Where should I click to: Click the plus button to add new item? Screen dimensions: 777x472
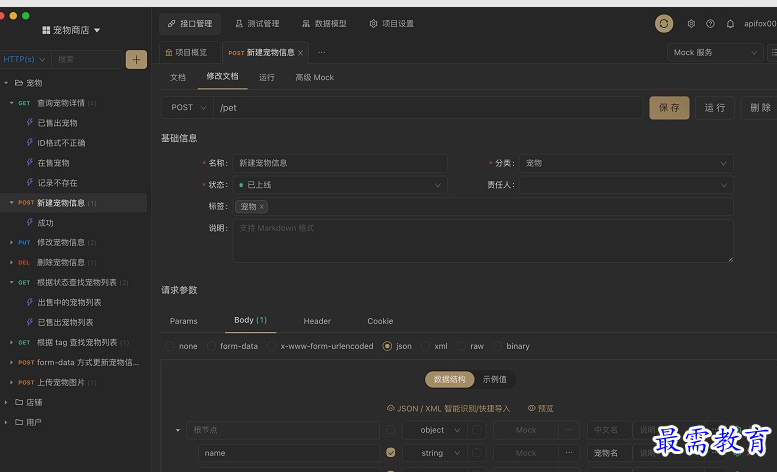click(136, 60)
